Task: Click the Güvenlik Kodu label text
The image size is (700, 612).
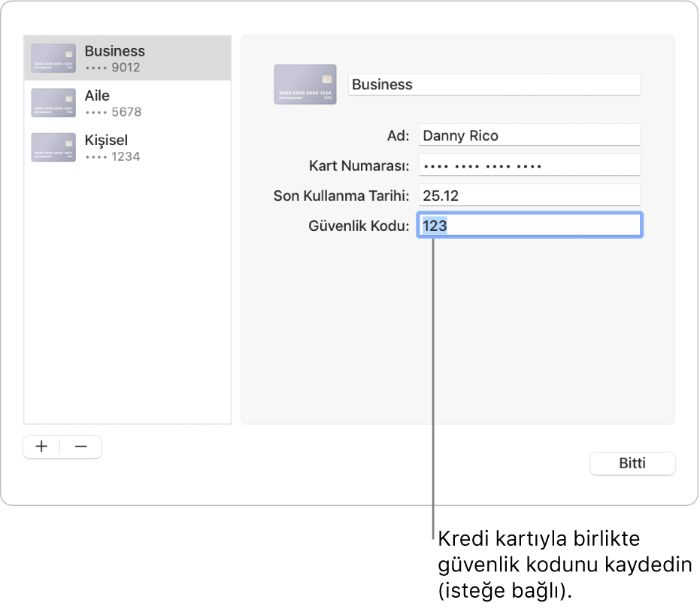Action: coord(359,226)
